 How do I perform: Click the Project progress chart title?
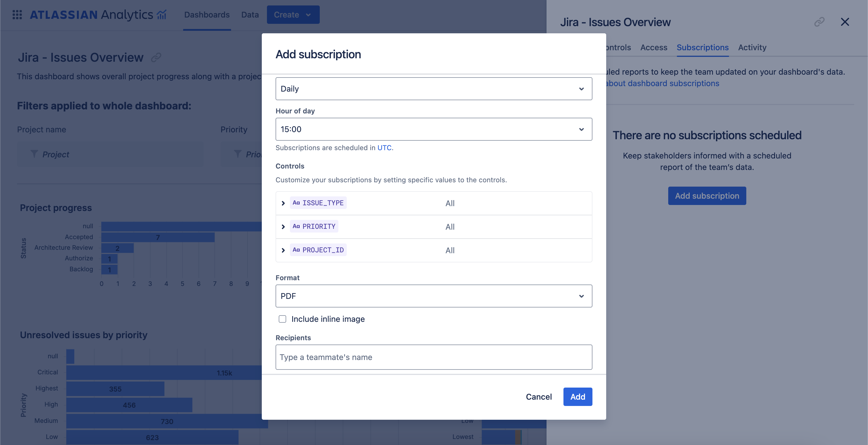[56, 208]
